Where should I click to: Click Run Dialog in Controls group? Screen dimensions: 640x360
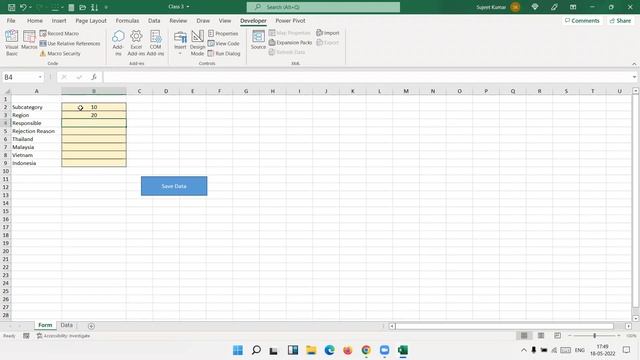click(x=224, y=53)
